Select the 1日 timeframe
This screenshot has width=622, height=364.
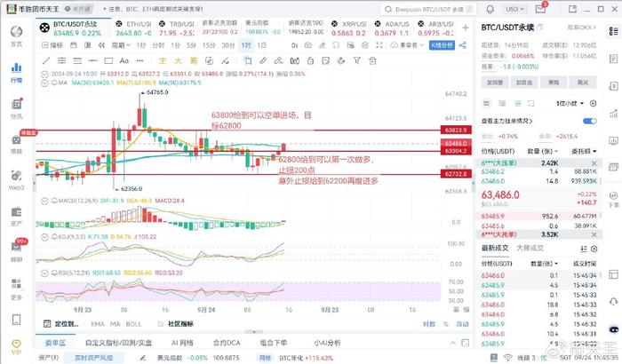click(262, 45)
